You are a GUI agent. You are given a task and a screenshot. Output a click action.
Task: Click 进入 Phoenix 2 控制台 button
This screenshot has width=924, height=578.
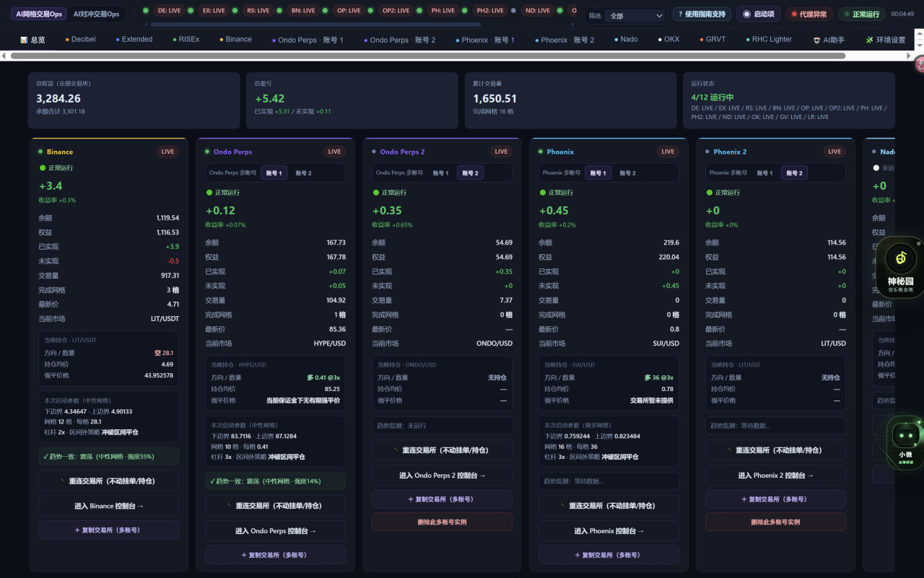click(x=775, y=476)
